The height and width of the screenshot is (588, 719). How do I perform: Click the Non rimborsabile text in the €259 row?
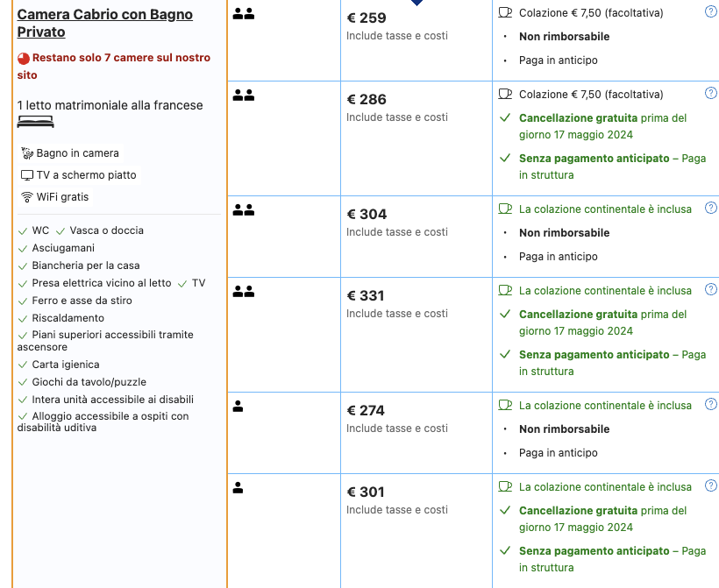[564, 37]
